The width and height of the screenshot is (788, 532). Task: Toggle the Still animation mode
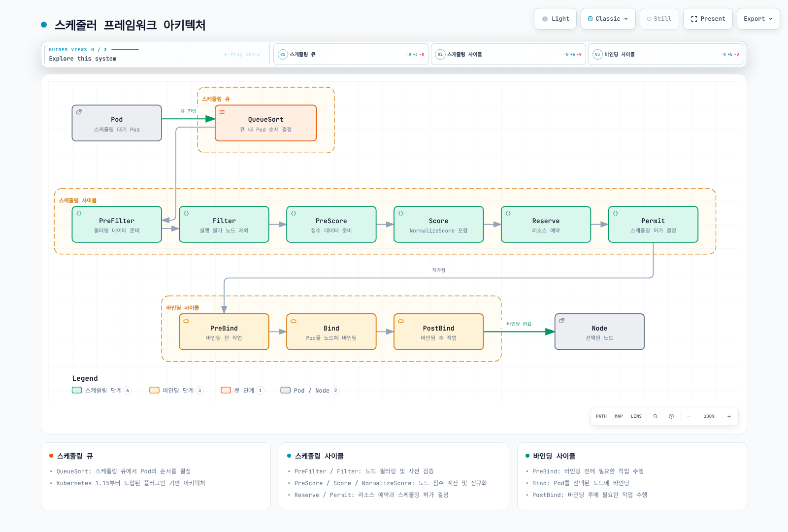click(x=659, y=19)
